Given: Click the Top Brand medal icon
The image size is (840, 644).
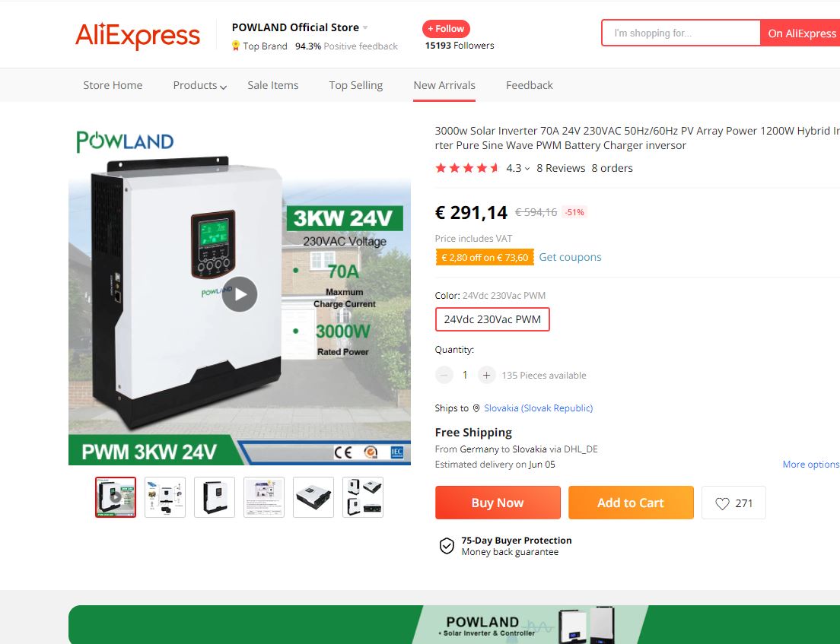Looking at the screenshot, I should click(x=235, y=46).
